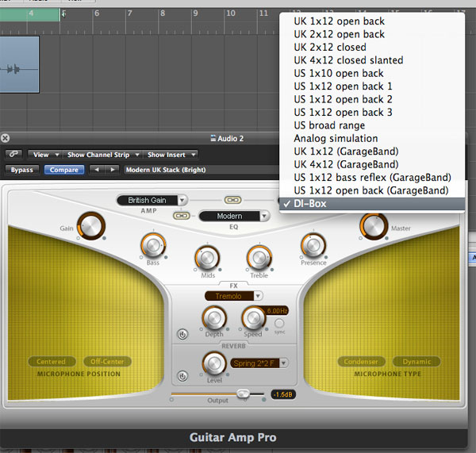Screen dimensions: 476x453
Task: Choose US broad range cabinet
Action: click(x=372, y=125)
